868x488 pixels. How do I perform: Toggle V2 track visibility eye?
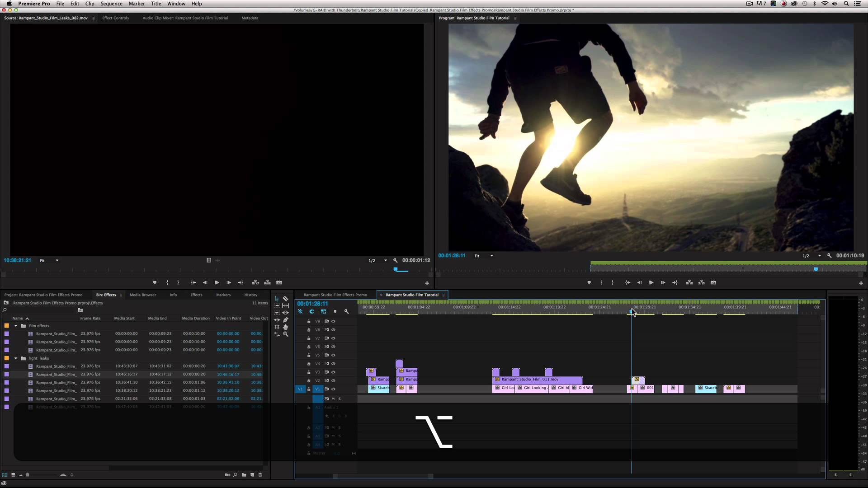[x=333, y=380]
